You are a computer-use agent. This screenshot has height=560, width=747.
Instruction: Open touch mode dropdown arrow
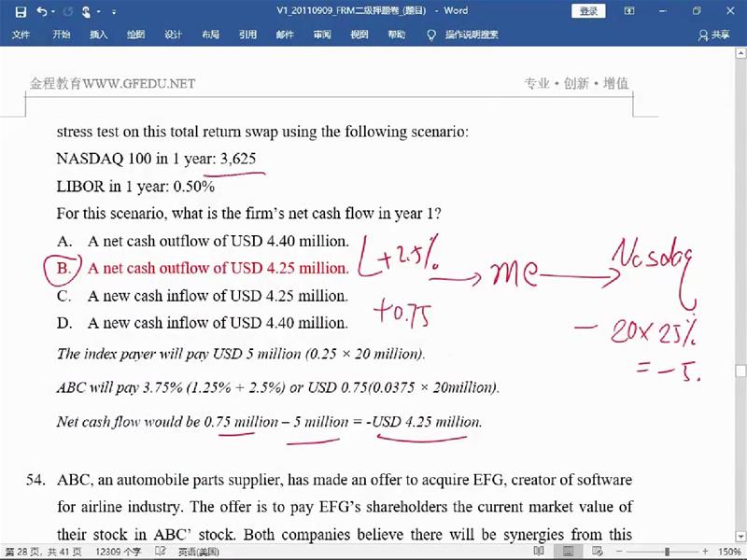(99, 12)
